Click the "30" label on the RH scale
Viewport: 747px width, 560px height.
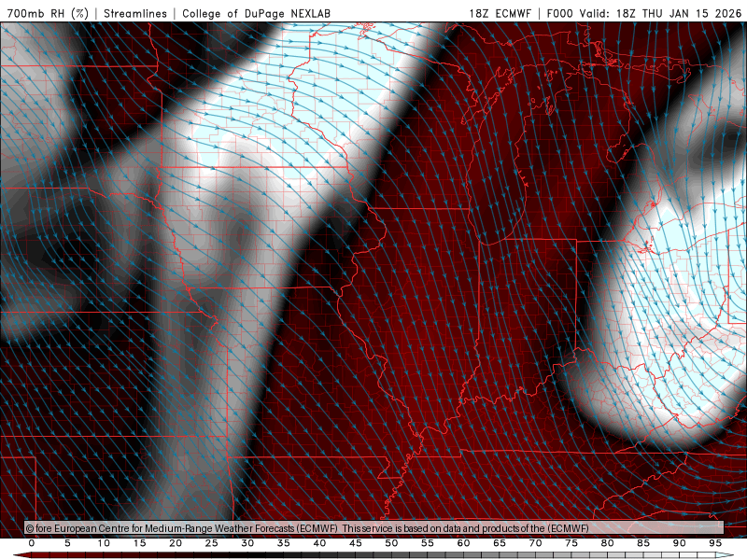coord(247,543)
